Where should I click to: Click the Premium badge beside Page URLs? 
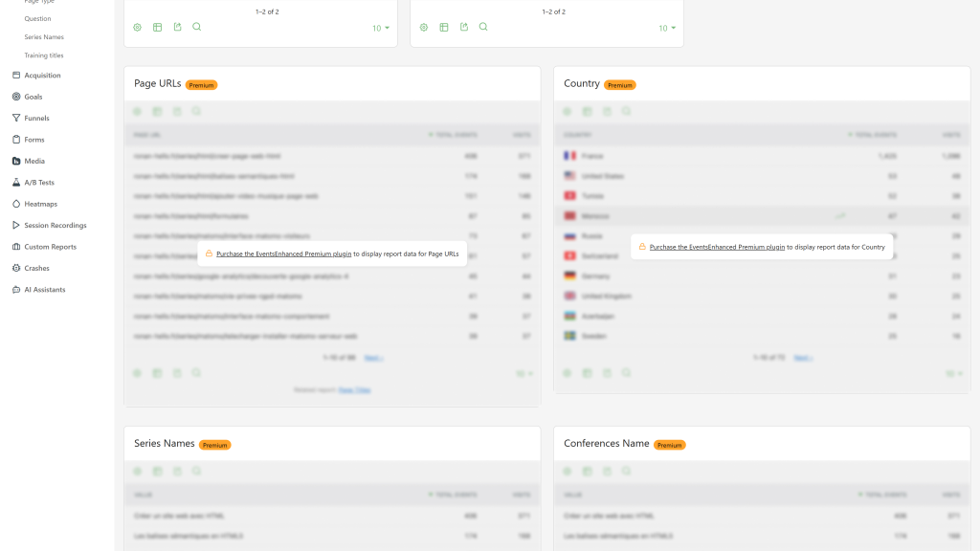click(201, 85)
